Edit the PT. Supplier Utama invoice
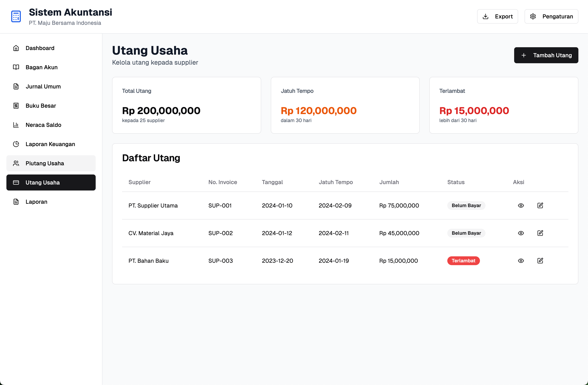This screenshot has height=385, width=588. click(540, 206)
